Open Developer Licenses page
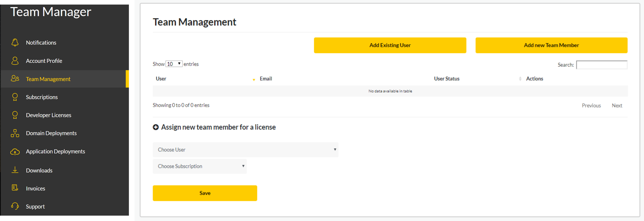 [x=48, y=115]
